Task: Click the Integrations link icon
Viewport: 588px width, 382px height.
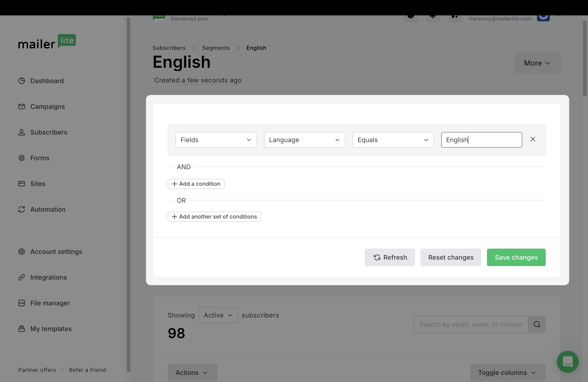Action: pos(22,277)
